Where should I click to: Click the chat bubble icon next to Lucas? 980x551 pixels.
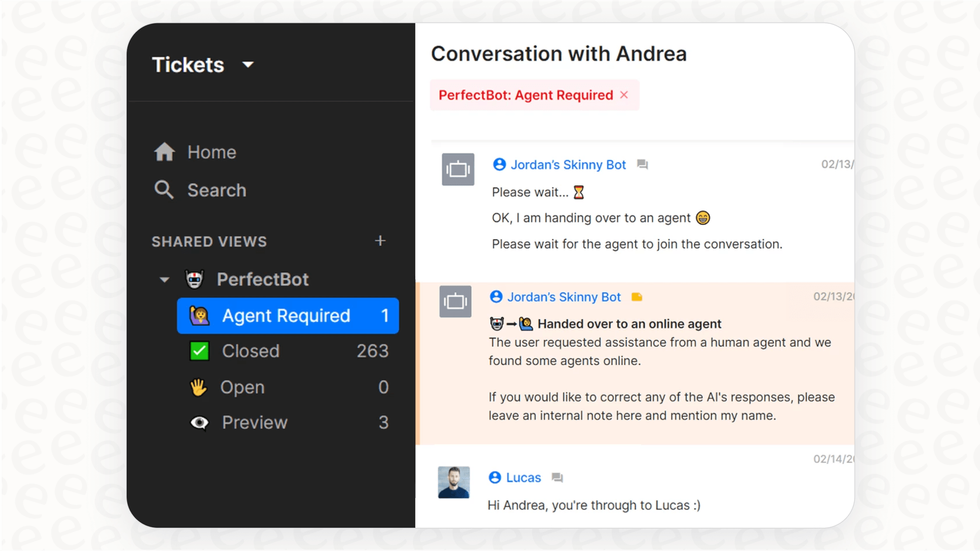(556, 478)
